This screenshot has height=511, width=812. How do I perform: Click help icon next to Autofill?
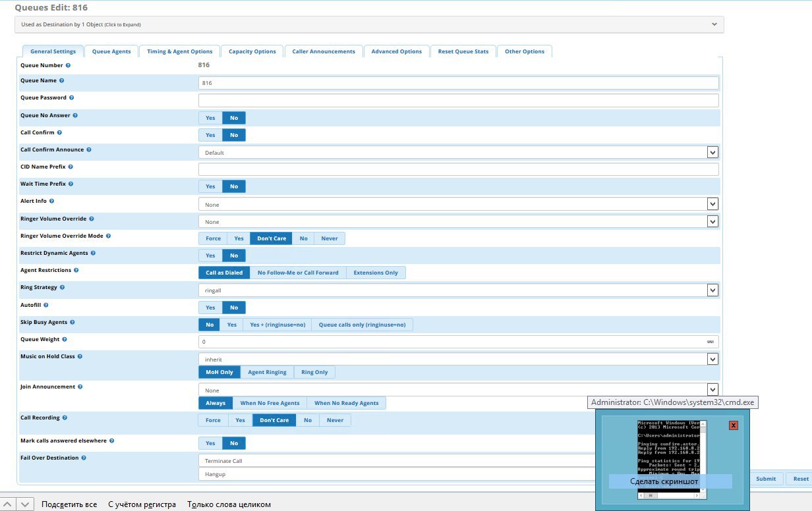46,305
